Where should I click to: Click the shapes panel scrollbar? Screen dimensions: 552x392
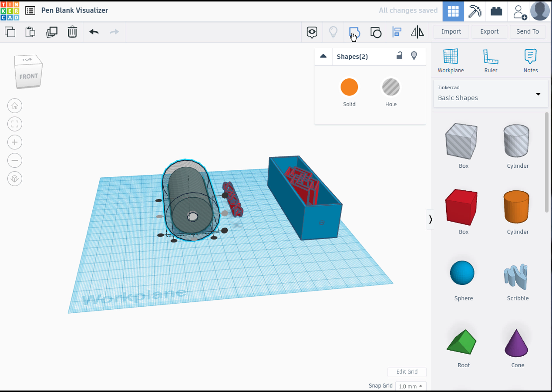pyautogui.click(x=547, y=163)
